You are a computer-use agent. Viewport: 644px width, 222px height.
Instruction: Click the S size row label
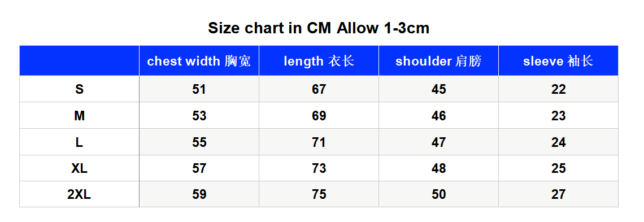coord(79,89)
